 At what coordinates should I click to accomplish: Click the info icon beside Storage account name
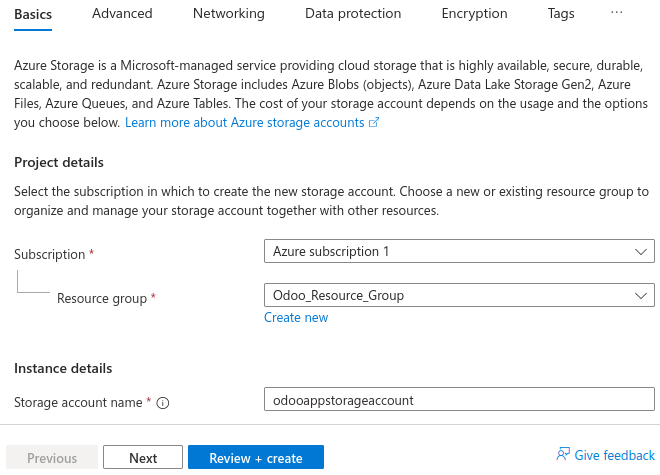(x=163, y=403)
